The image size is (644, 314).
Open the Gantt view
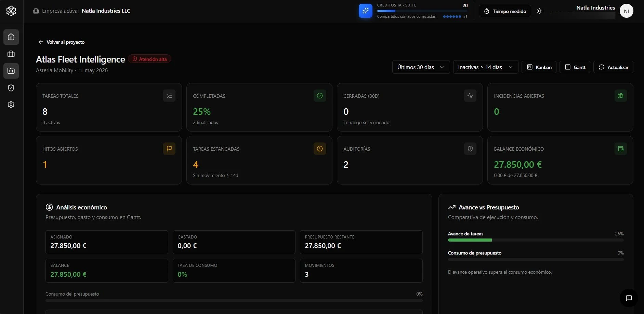point(575,67)
